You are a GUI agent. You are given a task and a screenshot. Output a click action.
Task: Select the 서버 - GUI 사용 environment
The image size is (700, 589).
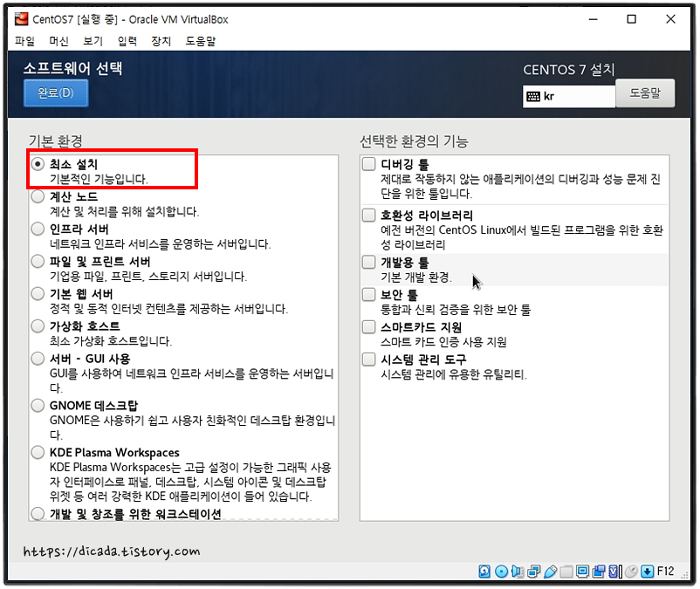38,359
